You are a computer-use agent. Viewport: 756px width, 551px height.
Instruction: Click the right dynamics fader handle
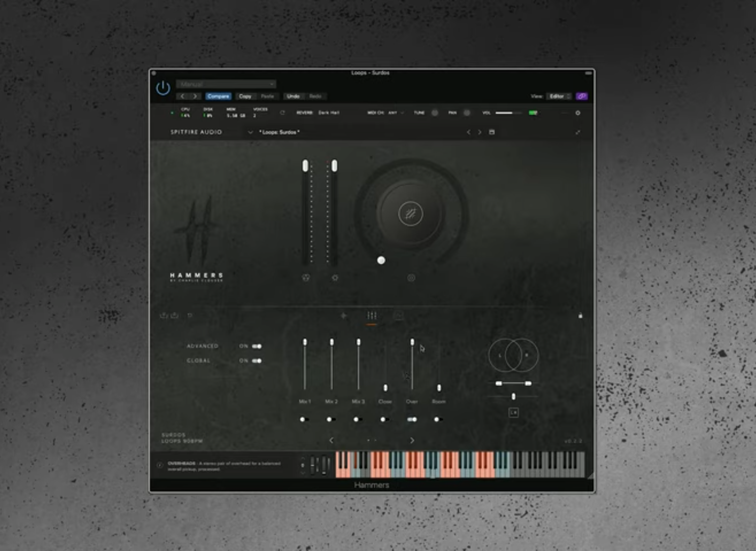click(334, 166)
